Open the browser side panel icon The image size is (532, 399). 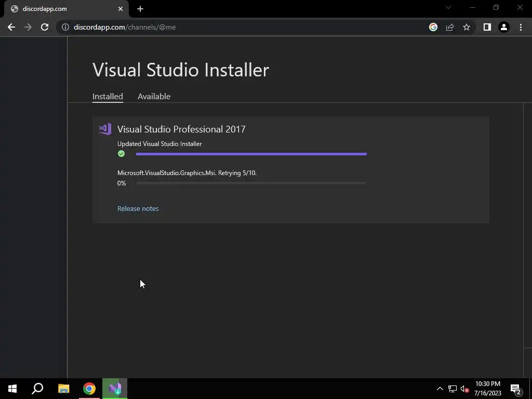487,27
